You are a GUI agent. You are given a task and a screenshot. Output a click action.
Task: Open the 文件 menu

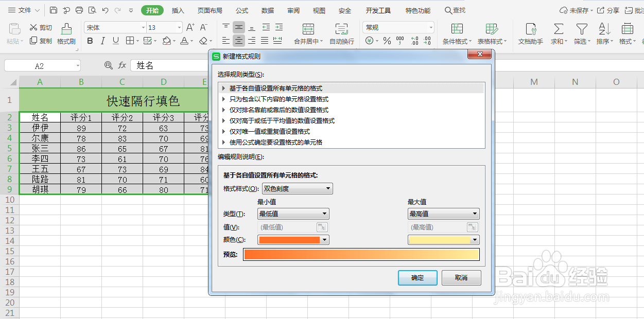tap(23, 9)
